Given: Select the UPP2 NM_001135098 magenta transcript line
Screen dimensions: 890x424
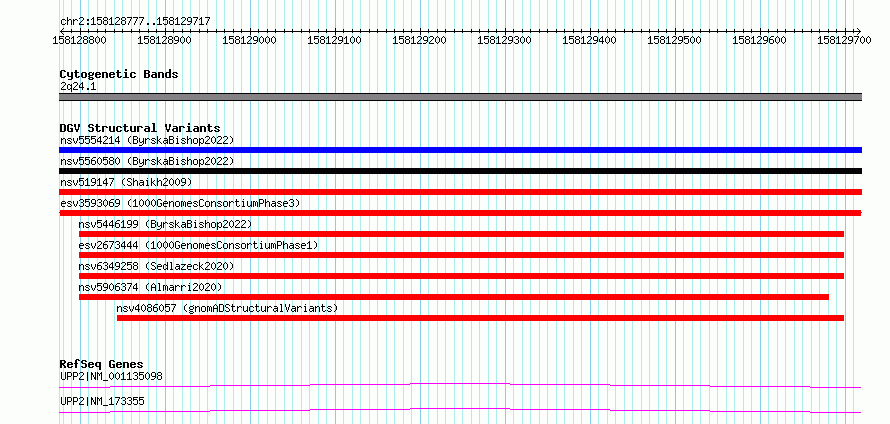Looking at the screenshot, I should pos(460,385).
